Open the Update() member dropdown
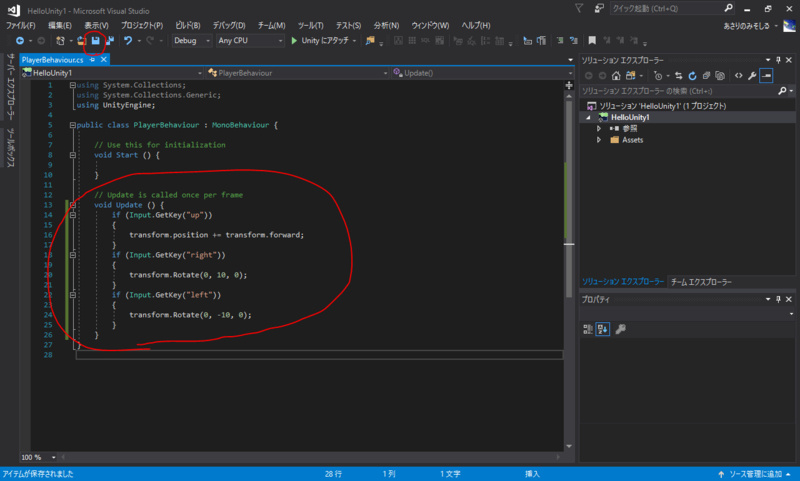 click(x=483, y=73)
